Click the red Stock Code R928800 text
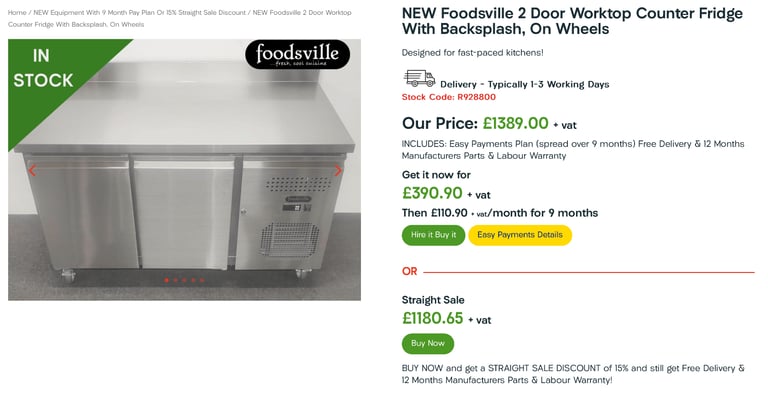 (x=449, y=97)
